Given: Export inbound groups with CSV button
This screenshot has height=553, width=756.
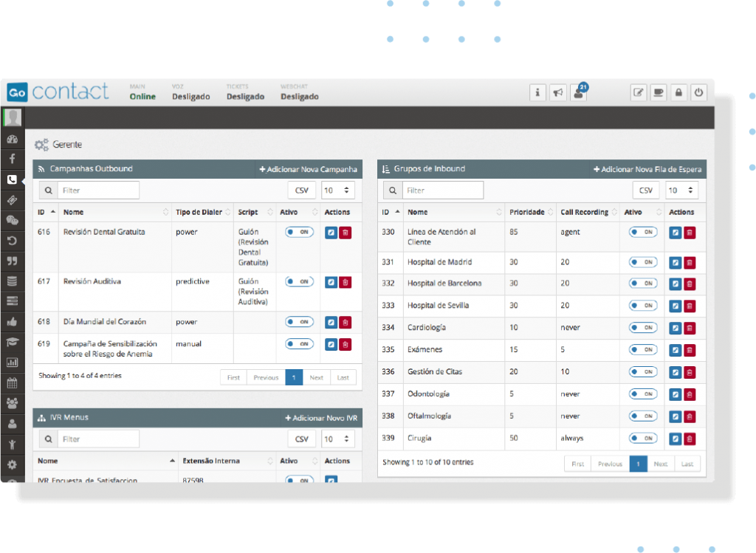Looking at the screenshot, I should point(646,190).
